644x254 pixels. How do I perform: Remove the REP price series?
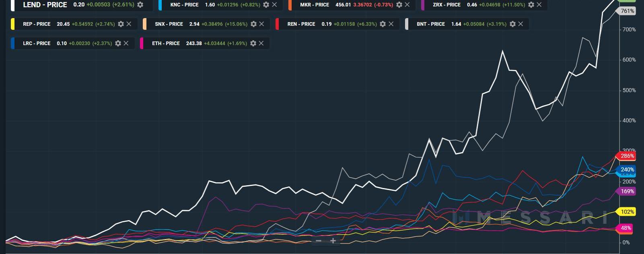[x=129, y=24]
